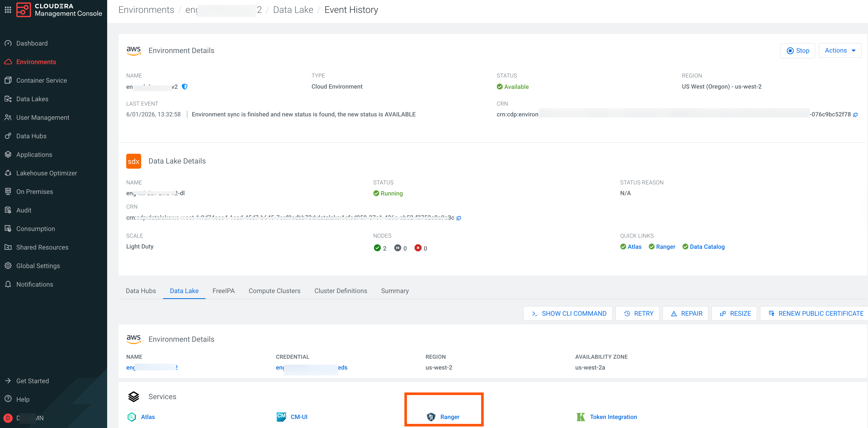Click Show CLI Command button
Viewport: 868px width, 428px height.
(568, 313)
